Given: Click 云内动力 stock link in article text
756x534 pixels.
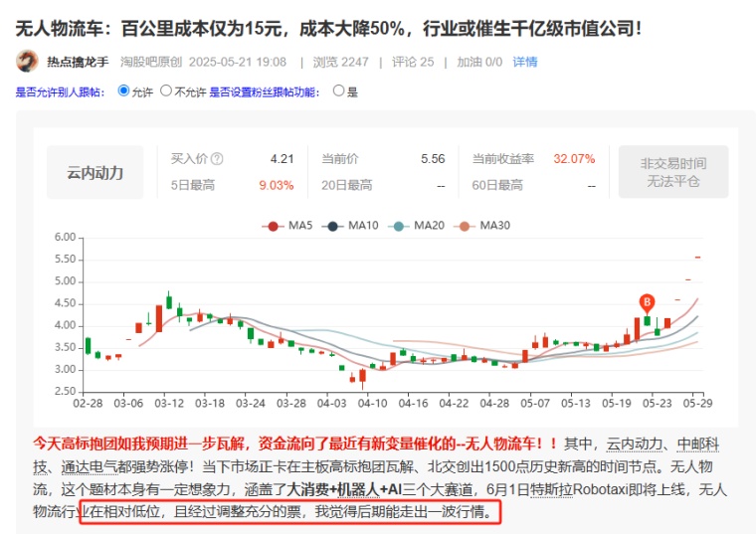Looking at the screenshot, I should click(x=634, y=444).
